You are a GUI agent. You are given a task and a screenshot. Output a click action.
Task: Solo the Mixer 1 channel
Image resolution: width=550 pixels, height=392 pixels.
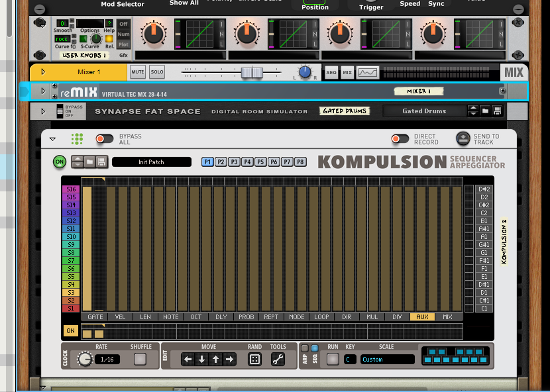point(157,72)
